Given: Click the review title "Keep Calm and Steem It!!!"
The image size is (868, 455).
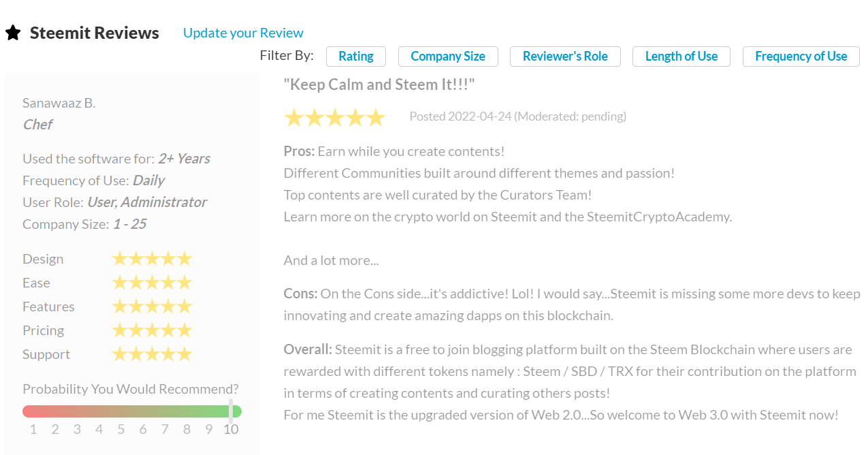Looking at the screenshot, I should coord(379,84).
